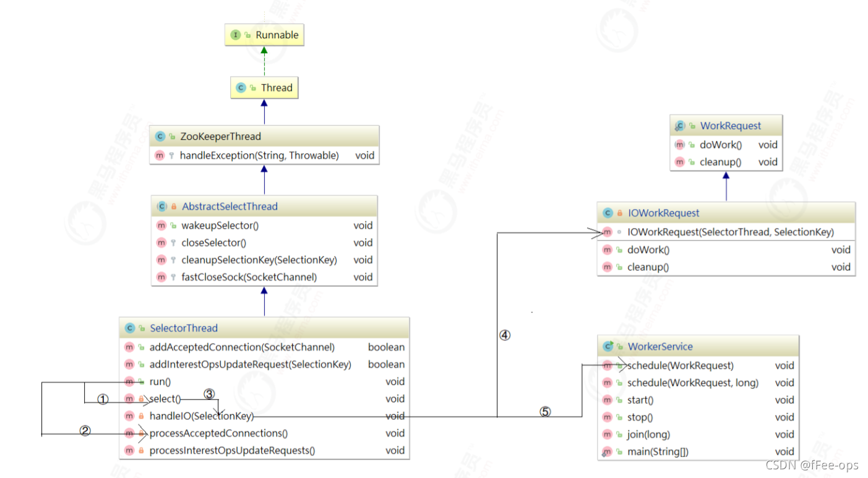Select addInterestOpsUpdateRequest(SelectionKey) method

click(251, 365)
